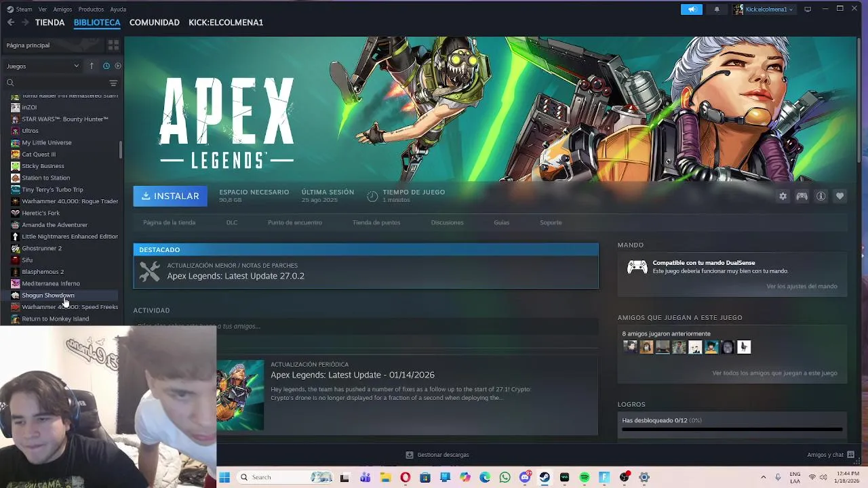Screen dimensions: 868x488
Task: Switch to the TIENDA tab
Action: 50,22
